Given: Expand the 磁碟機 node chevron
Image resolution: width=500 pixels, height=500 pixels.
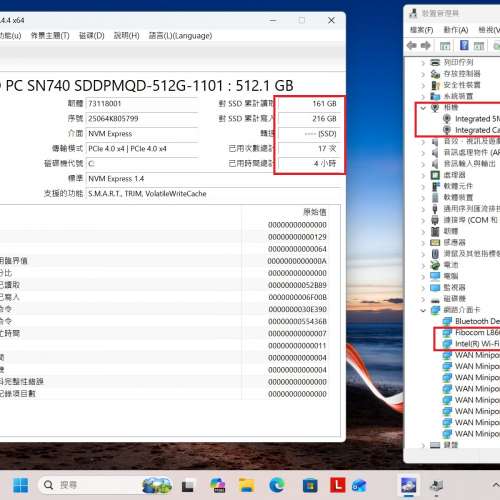Looking at the screenshot, I should pos(423,299).
